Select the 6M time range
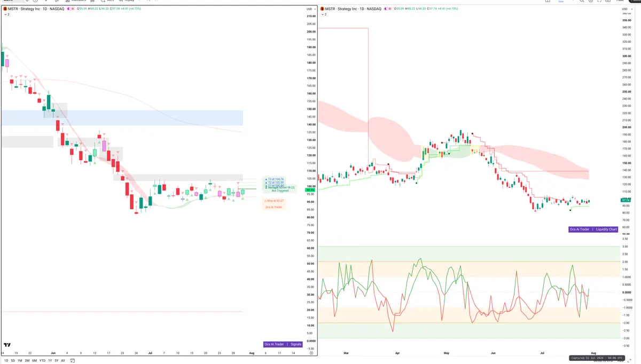The height and width of the screenshot is (364, 641). [x=34, y=361]
